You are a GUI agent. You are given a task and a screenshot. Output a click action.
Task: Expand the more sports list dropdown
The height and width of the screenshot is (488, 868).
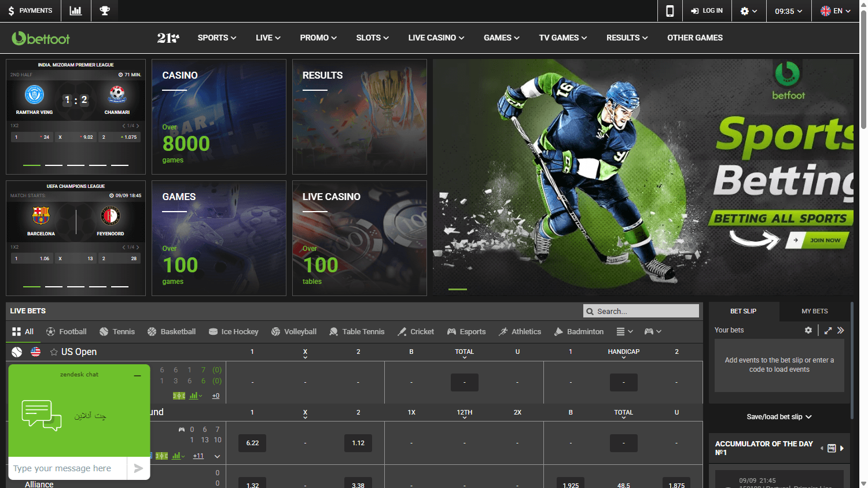click(624, 332)
